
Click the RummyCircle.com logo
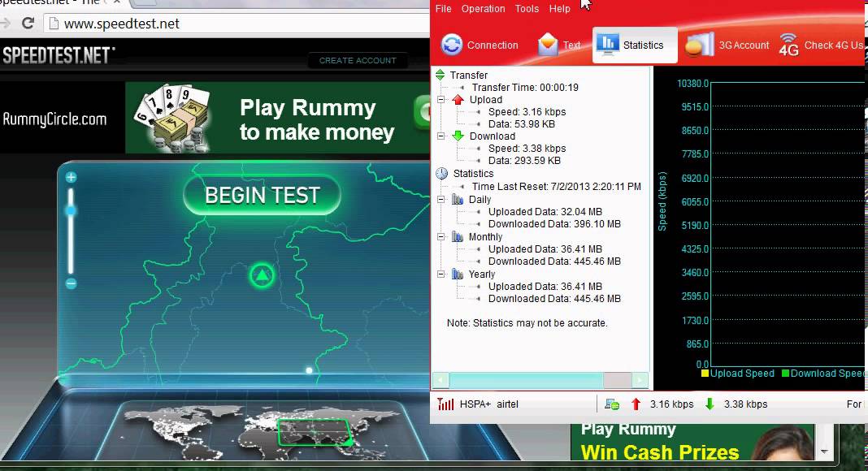[x=54, y=119]
